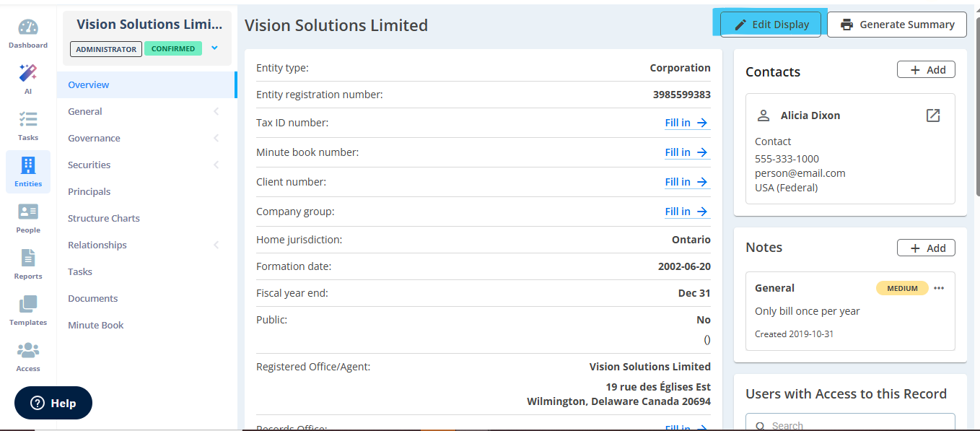Open the General note's three-dot menu
Viewport: 980px width, 431px height.
coord(938,288)
